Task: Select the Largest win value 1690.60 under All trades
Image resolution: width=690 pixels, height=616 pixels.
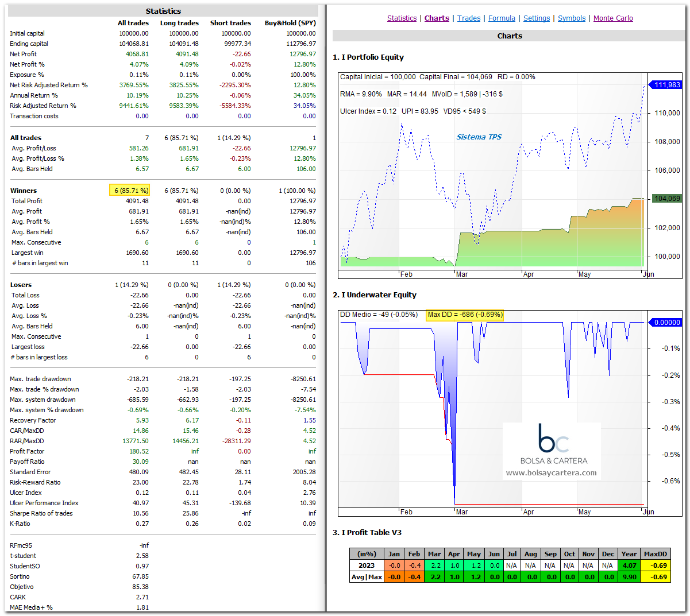Action: click(137, 253)
